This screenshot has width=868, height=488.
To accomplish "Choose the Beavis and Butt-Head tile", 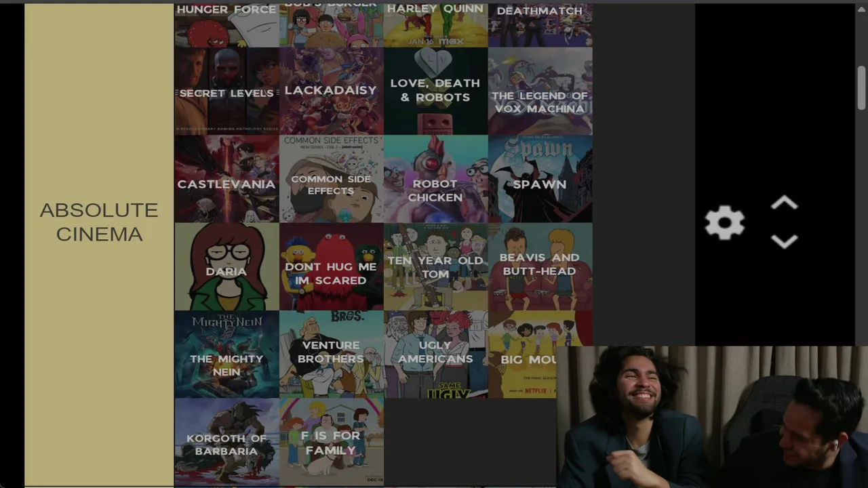I will pos(540,266).
